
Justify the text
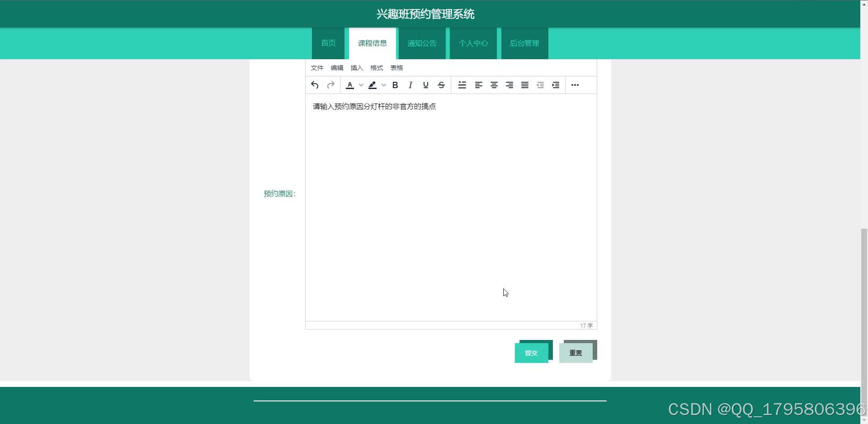pyautogui.click(x=525, y=85)
